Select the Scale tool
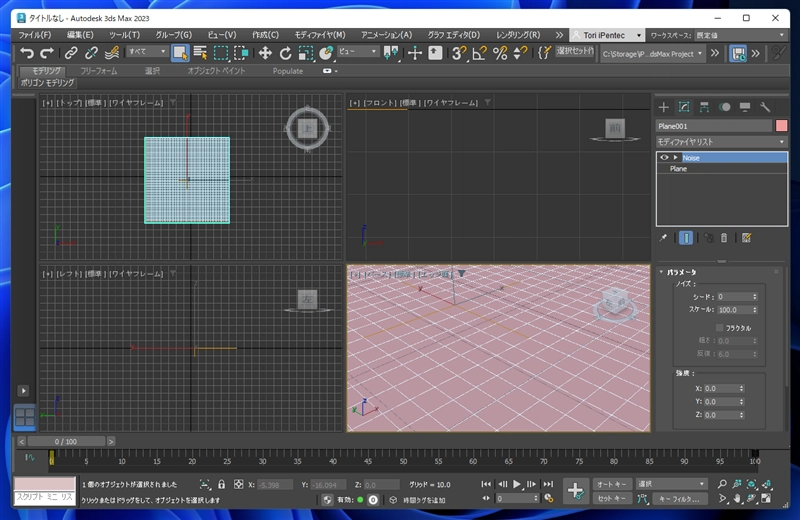 [306, 53]
